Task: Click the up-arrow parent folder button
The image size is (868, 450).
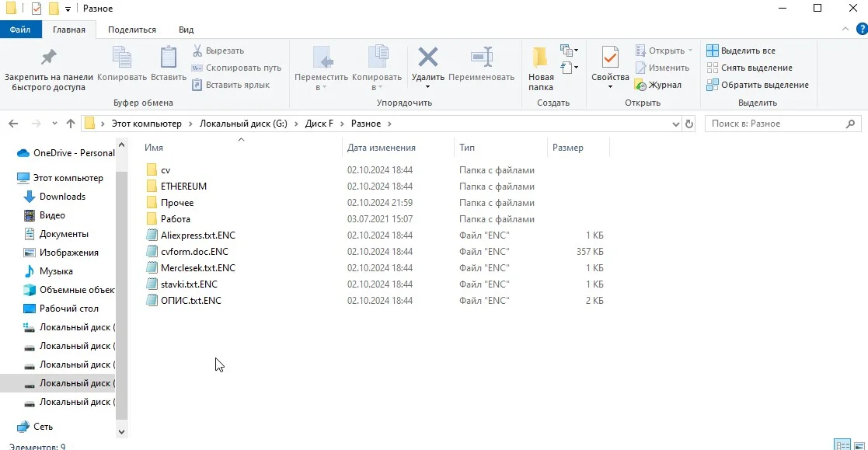Action: point(71,124)
